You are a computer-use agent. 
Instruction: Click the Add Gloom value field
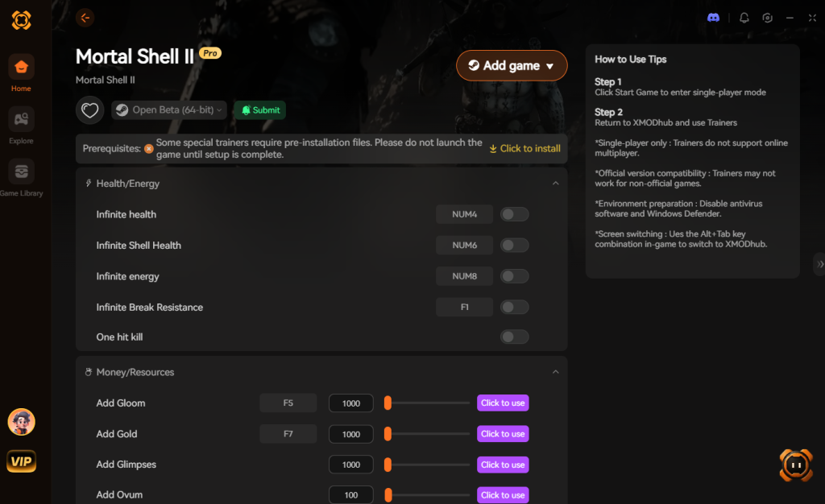(351, 403)
